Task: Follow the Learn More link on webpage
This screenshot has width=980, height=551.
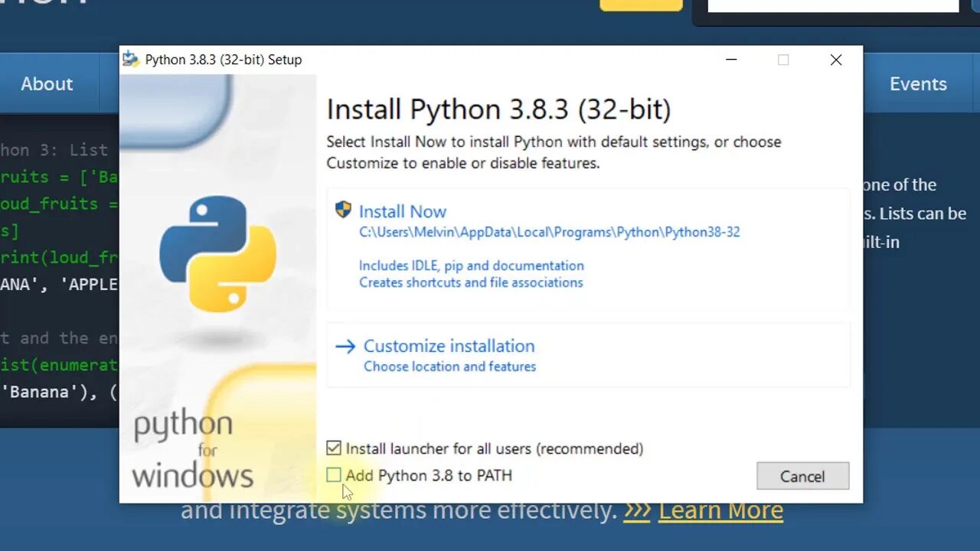Action: 720,510
